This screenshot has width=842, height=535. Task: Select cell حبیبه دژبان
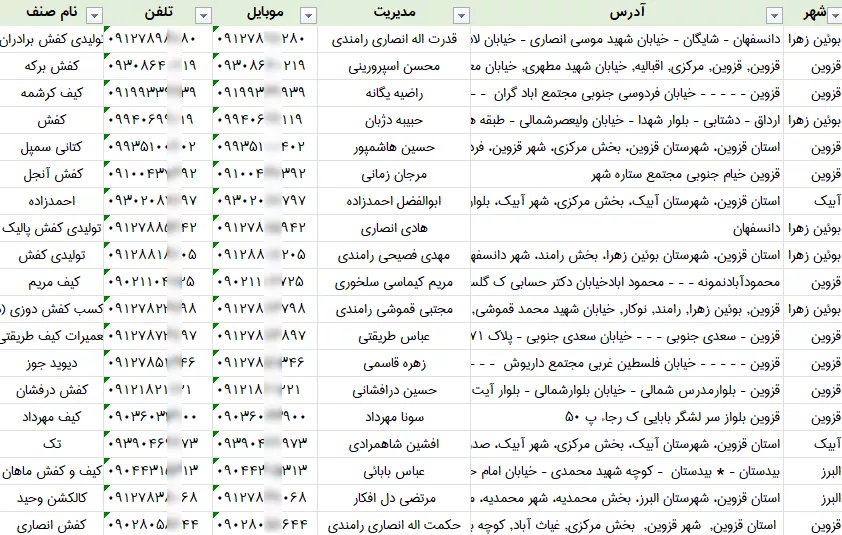394,120
